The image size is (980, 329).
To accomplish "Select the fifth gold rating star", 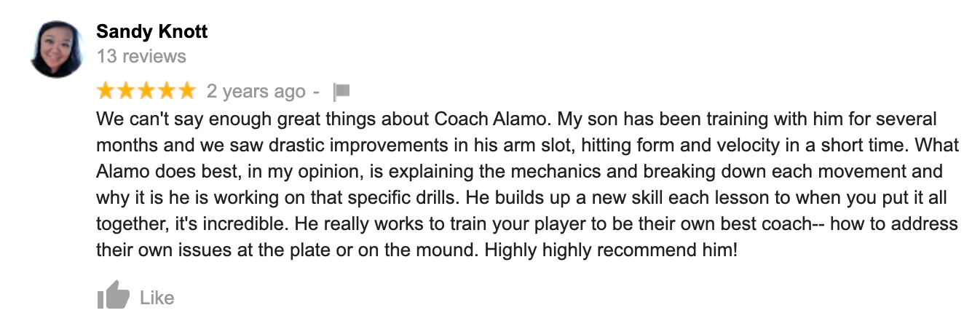I will click(186, 91).
